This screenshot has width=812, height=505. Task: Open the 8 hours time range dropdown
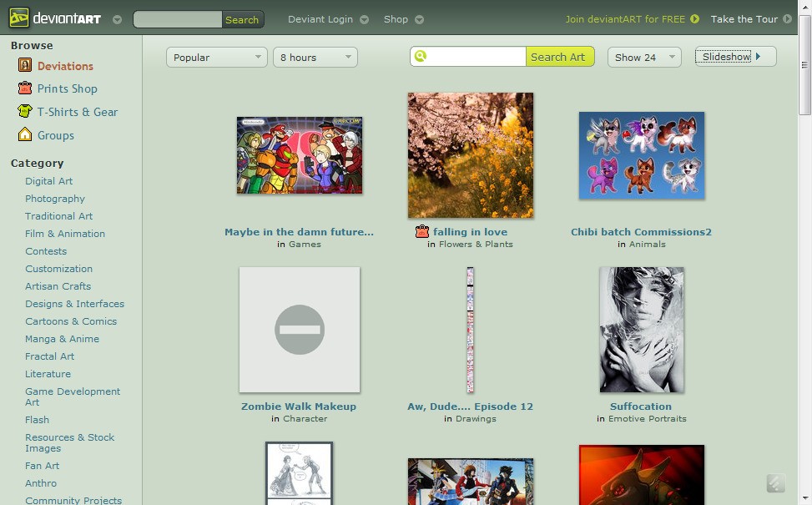pyautogui.click(x=315, y=57)
